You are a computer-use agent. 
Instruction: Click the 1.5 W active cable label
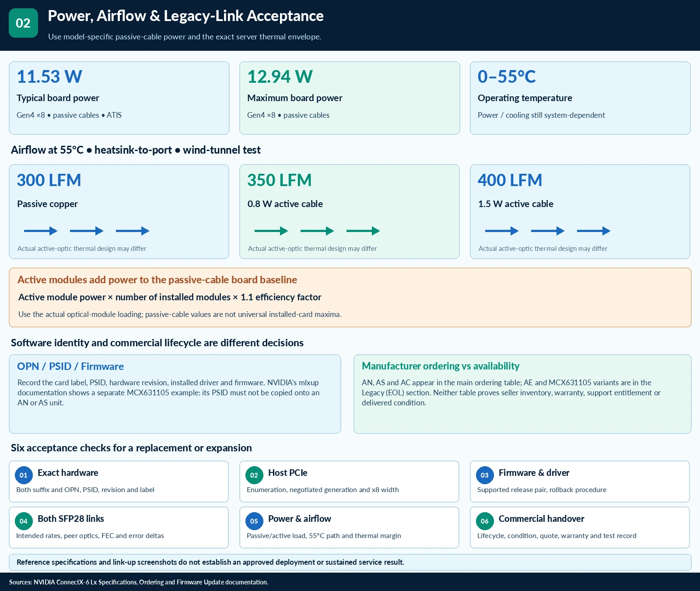(x=516, y=204)
